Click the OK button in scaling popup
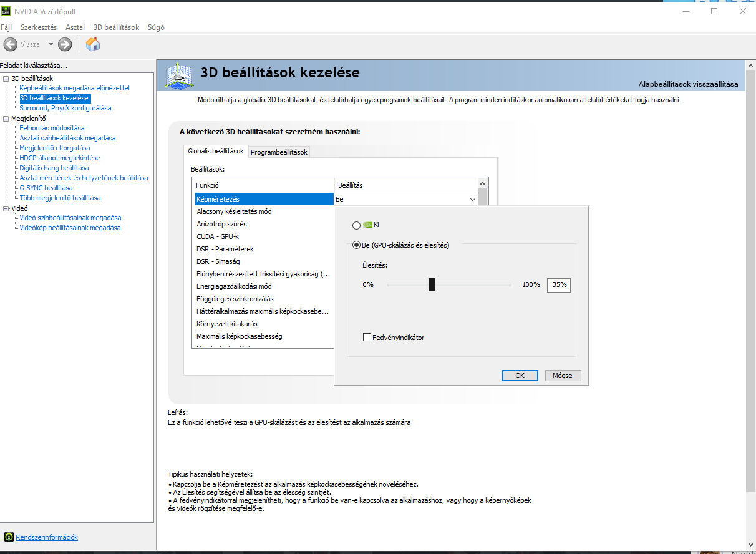This screenshot has width=756, height=554. (x=520, y=376)
